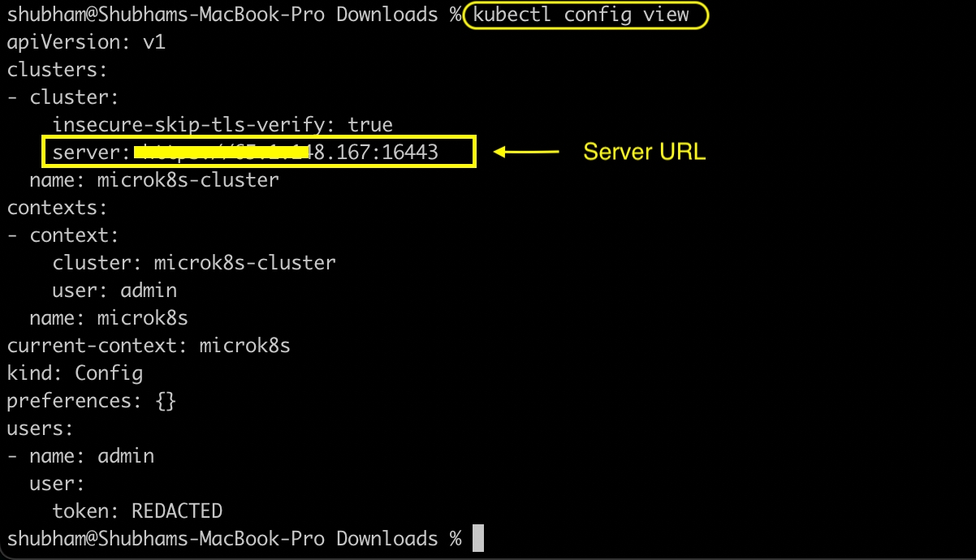Viewport: 976px width, 560px height.
Task: Click the highlighted kubectl config view command
Action: [581, 15]
